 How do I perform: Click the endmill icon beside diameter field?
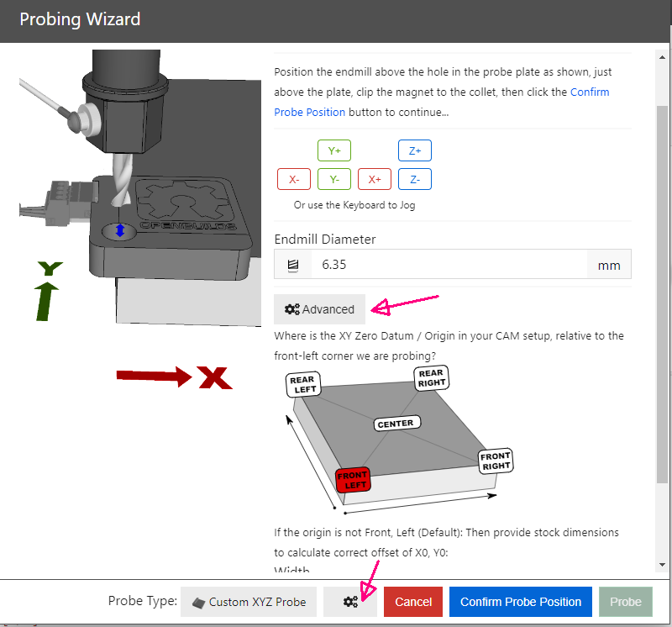[x=293, y=265]
